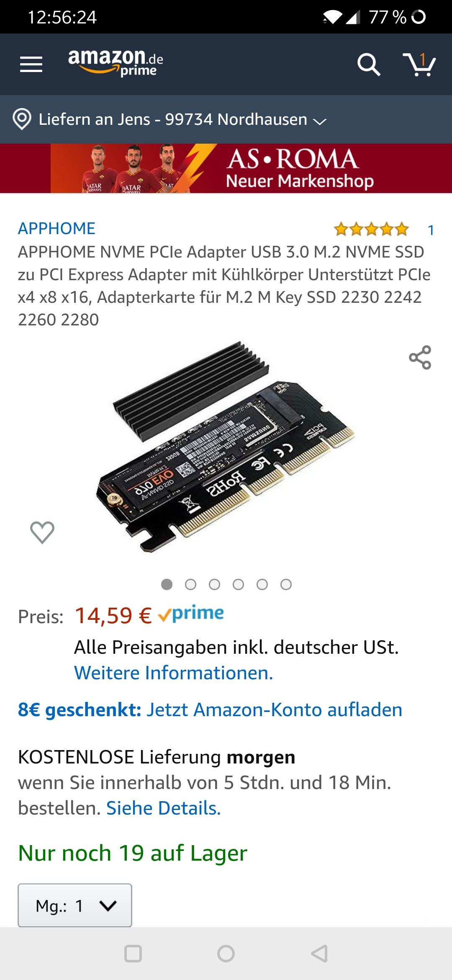The width and height of the screenshot is (452, 980).
Task: Add product to wishlist with heart icon
Action: pyautogui.click(x=42, y=532)
